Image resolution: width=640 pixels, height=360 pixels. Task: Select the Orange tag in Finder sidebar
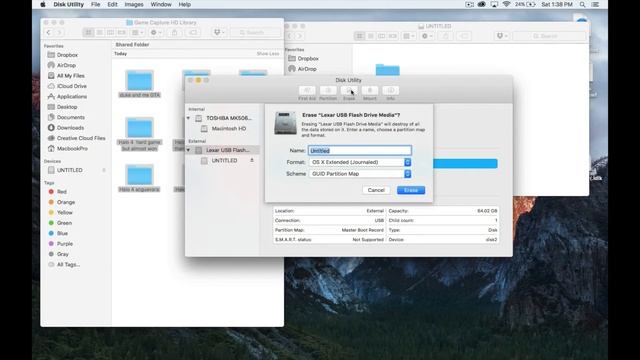(x=66, y=202)
